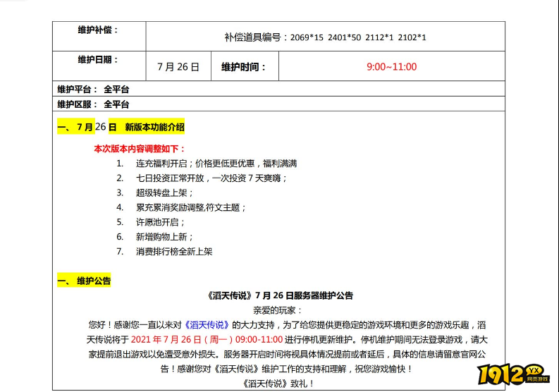Click the red maintenance time 9:00~11:00
559x392 pixels.
[391, 67]
